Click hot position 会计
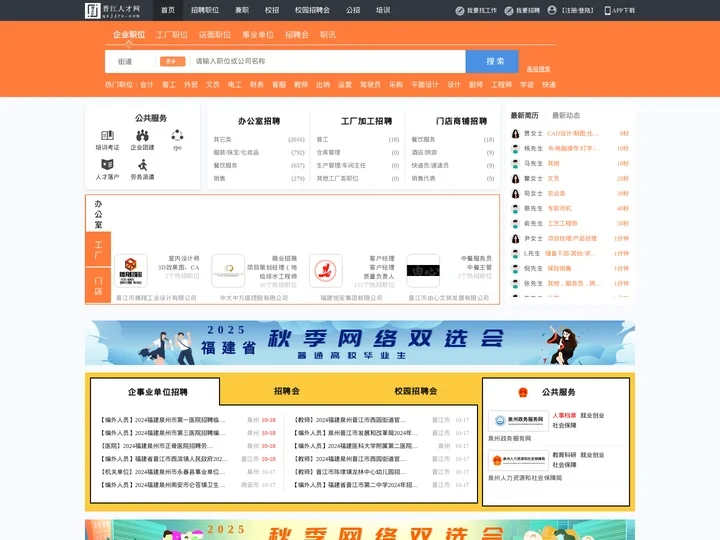The height and width of the screenshot is (540, 720). (146, 84)
